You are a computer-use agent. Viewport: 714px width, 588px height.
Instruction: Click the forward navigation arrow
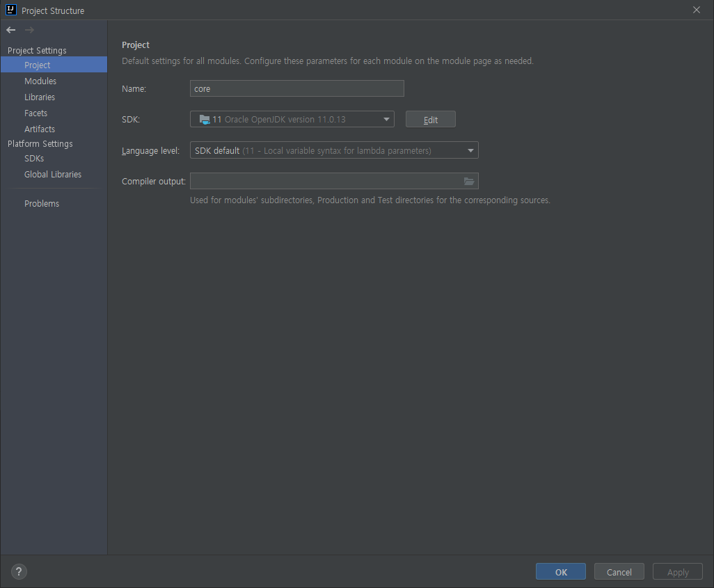(30, 30)
